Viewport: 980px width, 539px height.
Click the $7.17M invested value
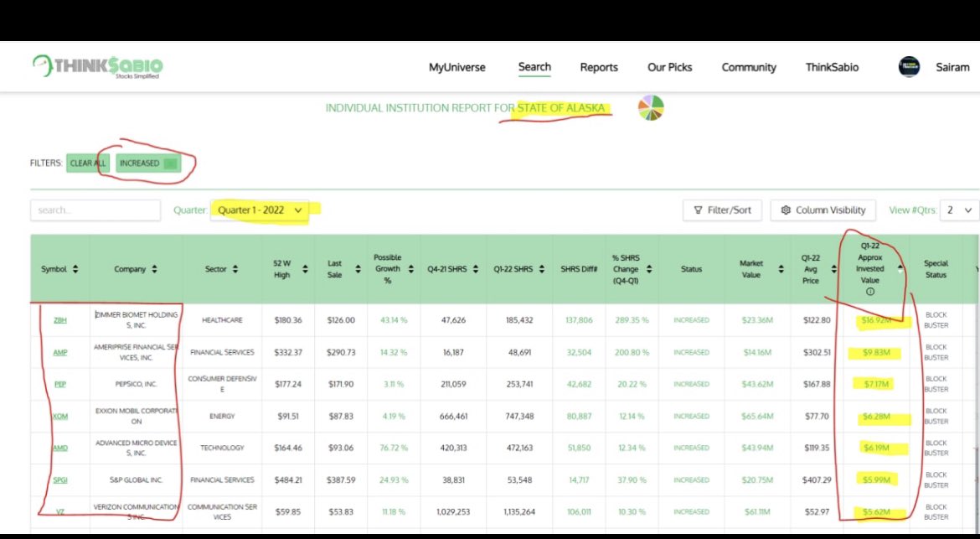875,385
